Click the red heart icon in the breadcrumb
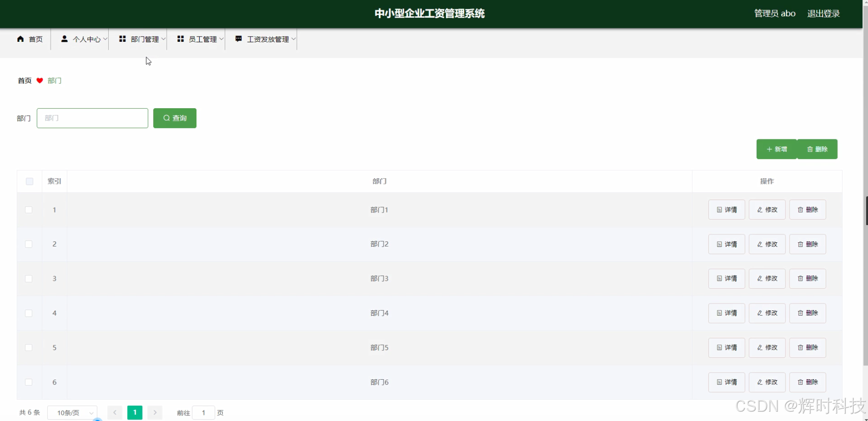The width and height of the screenshot is (868, 421). [x=39, y=80]
